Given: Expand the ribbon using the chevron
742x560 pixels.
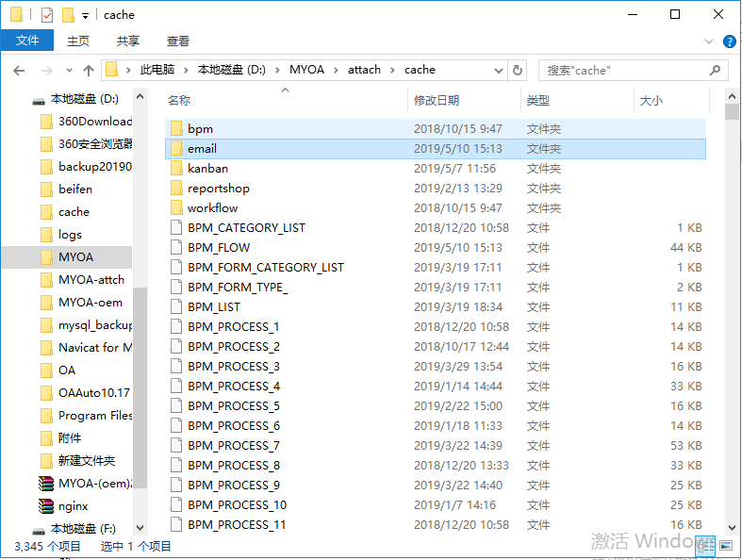Looking at the screenshot, I should click(711, 41).
